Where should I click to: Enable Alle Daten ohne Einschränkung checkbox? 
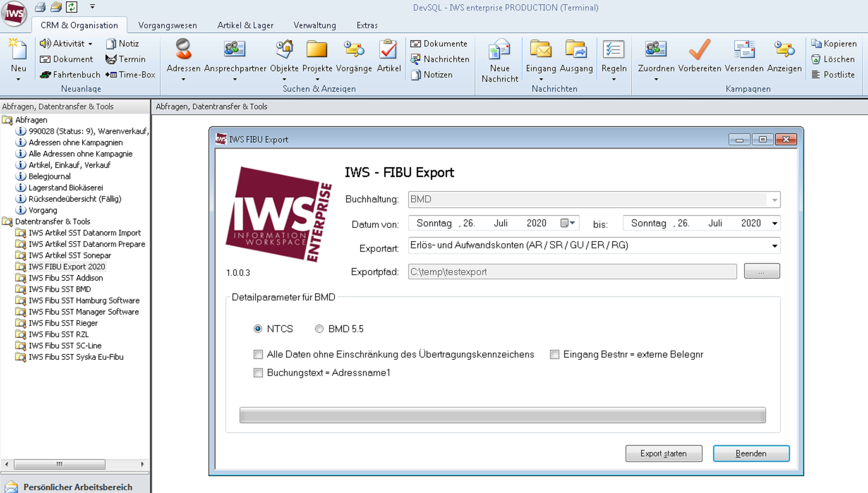click(258, 354)
